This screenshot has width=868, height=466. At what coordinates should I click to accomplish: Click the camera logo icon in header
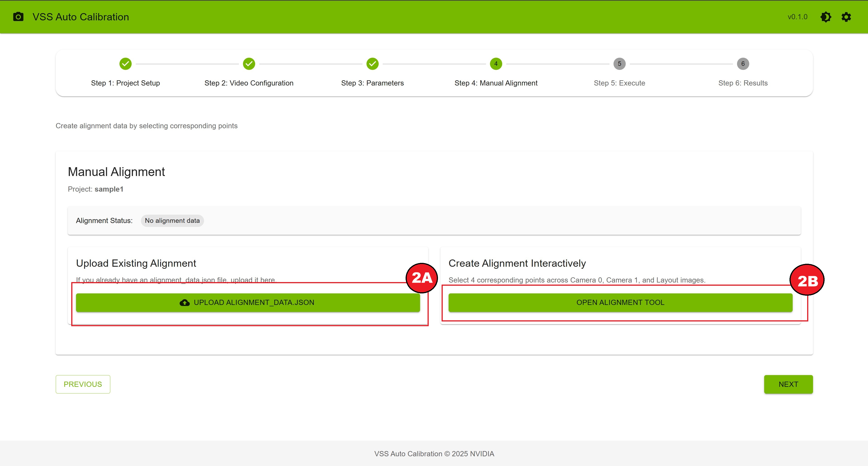click(18, 17)
